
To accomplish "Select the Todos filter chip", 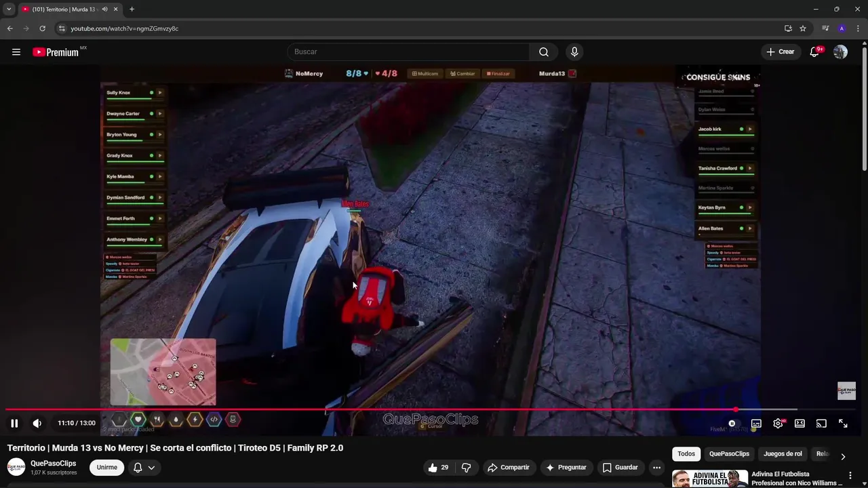I will pos(686,453).
